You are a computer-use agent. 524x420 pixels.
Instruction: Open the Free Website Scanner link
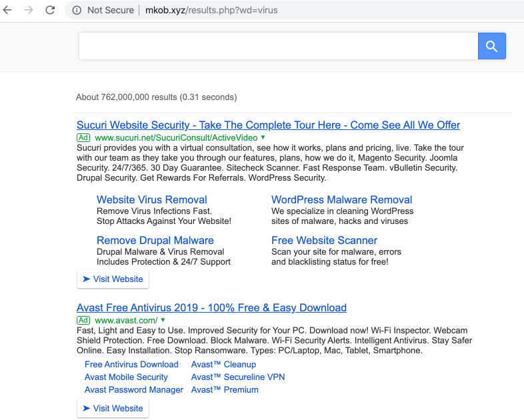[x=324, y=240]
